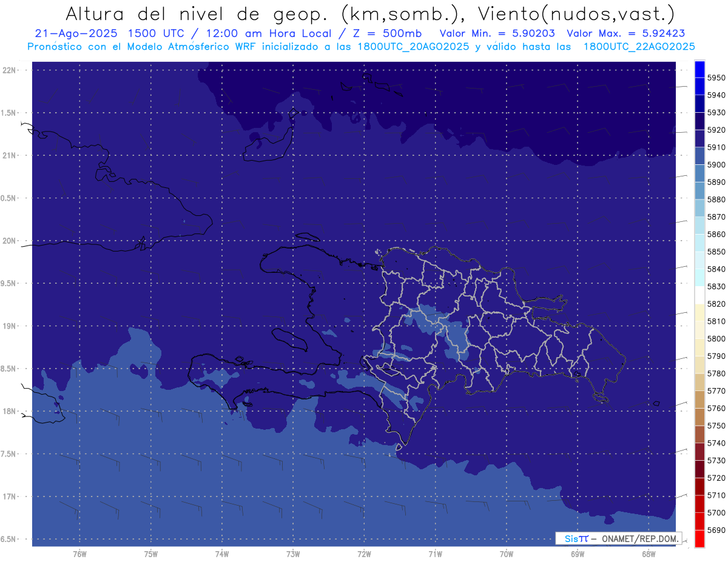
Task: Select the '5880' color scale value
Action: click(x=716, y=199)
